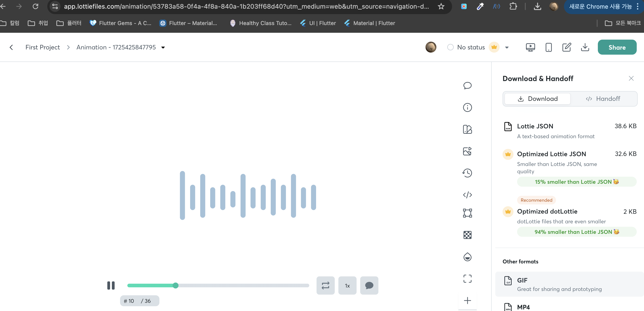Toggle comment markers on the player

369,286
